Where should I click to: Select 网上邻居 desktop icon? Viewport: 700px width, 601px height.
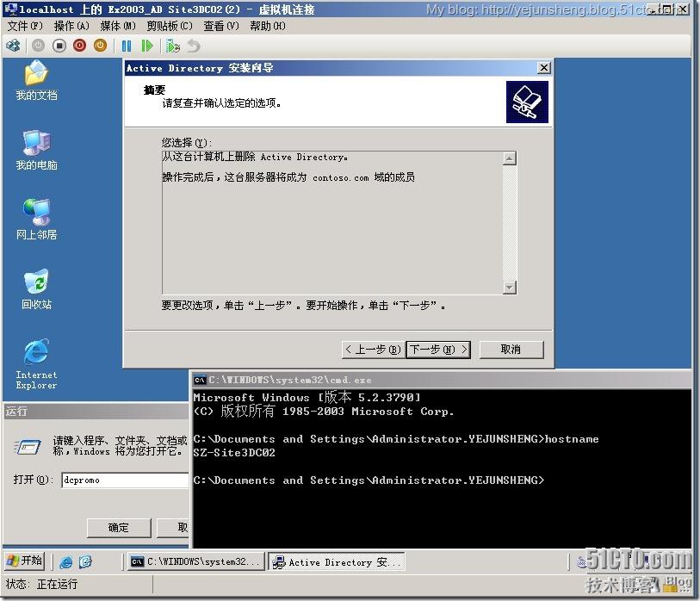pos(36,220)
